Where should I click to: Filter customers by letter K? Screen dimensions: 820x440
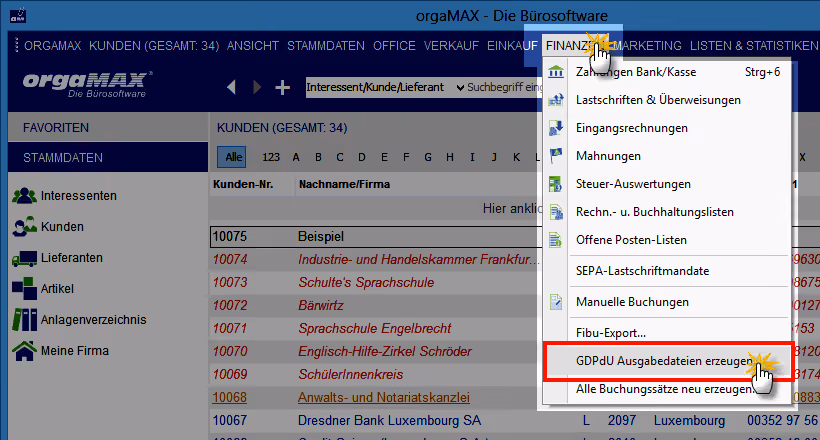516,157
